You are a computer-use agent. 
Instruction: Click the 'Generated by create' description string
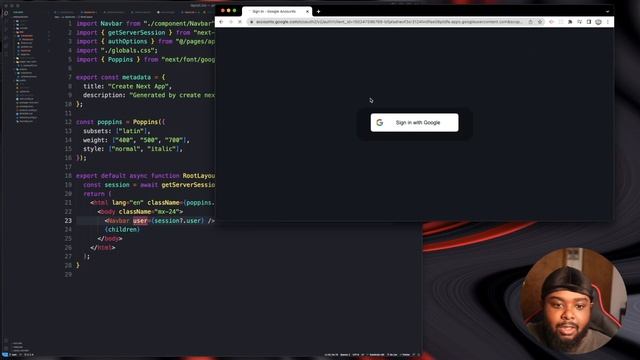click(172, 95)
